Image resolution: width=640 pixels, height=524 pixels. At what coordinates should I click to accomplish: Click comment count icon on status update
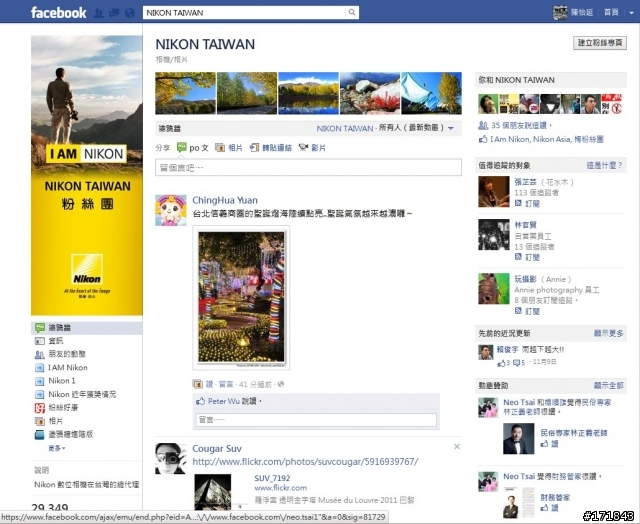coord(516,362)
